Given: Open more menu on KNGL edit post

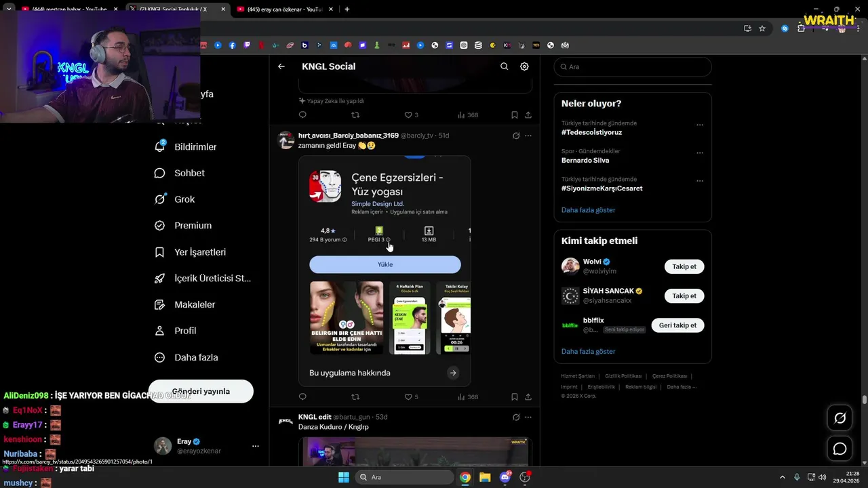Looking at the screenshot, I should (x=528, y=417).
